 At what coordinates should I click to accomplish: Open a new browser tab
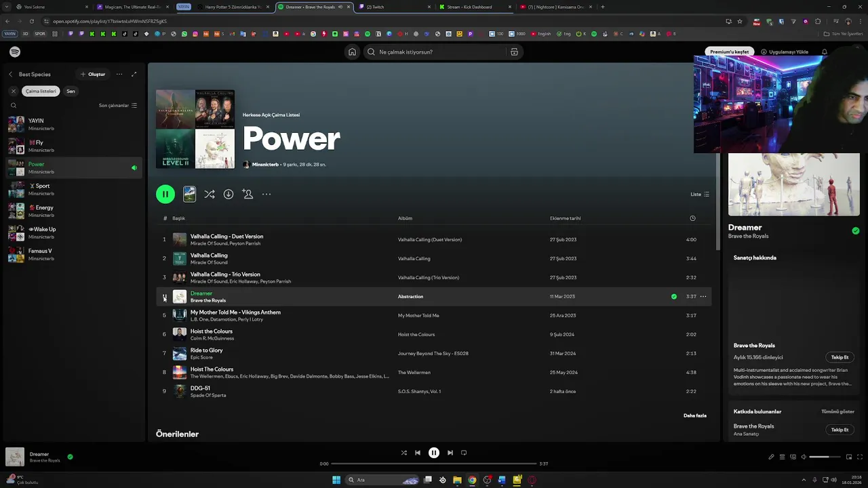602,7
